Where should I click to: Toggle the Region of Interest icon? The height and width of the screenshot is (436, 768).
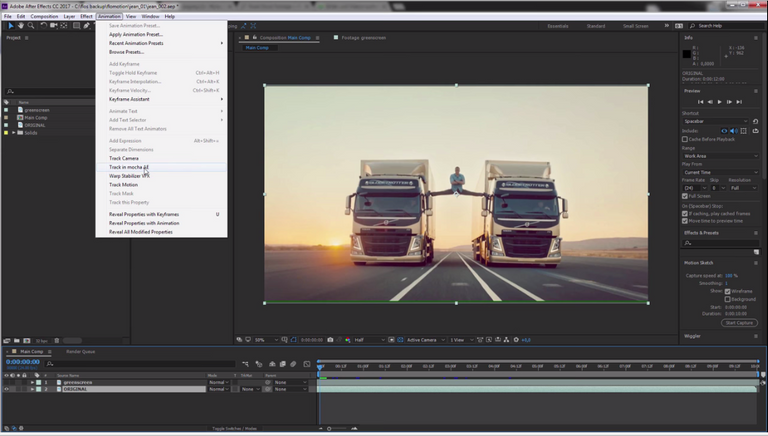(x=391, y=339)
